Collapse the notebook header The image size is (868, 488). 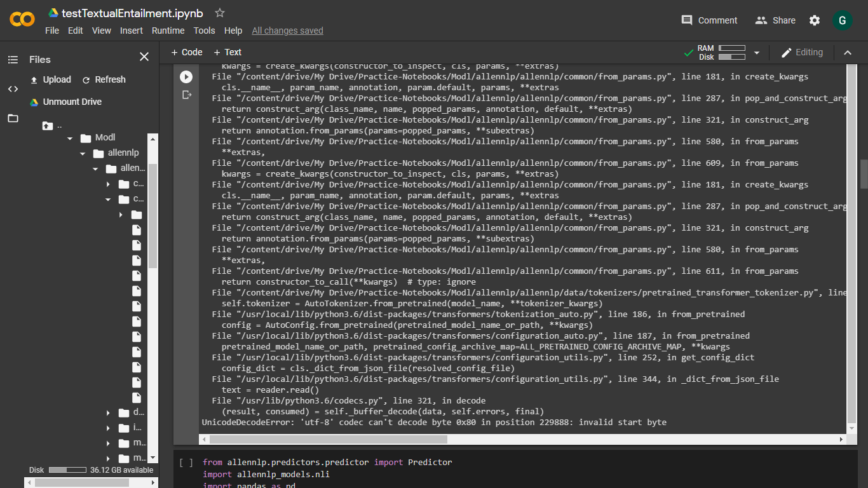[848, 52]
